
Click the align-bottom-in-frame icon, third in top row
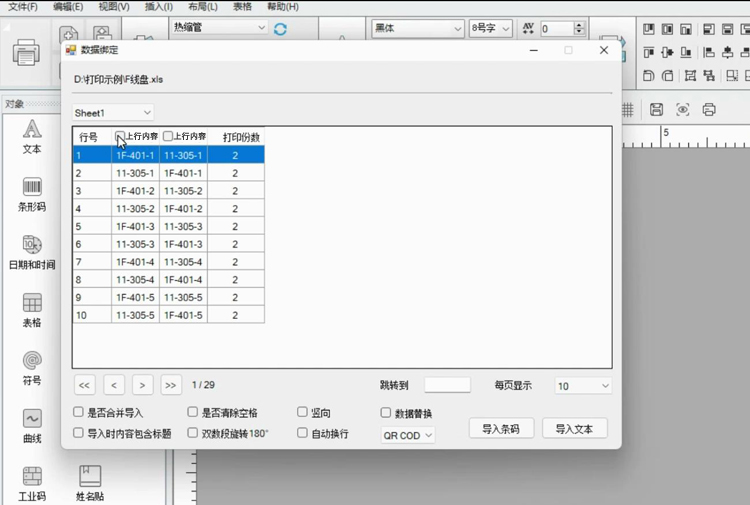686,29
